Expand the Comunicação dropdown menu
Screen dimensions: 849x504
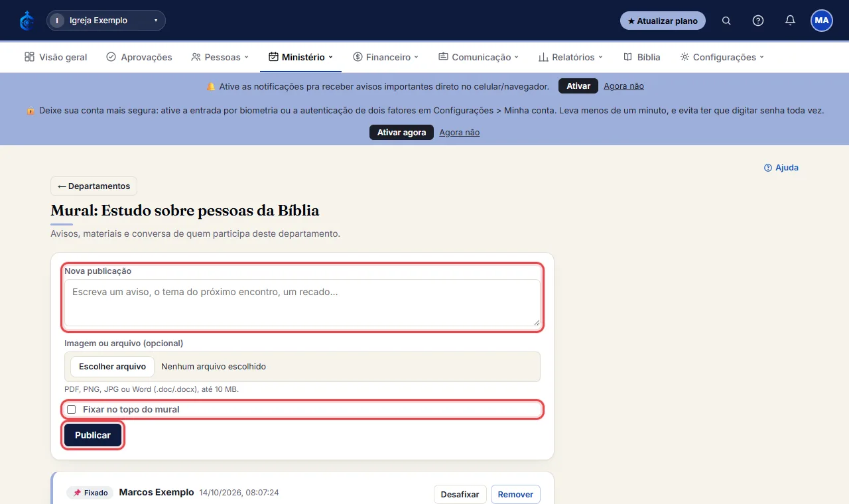pyautogui.click(x=478, y=57)
